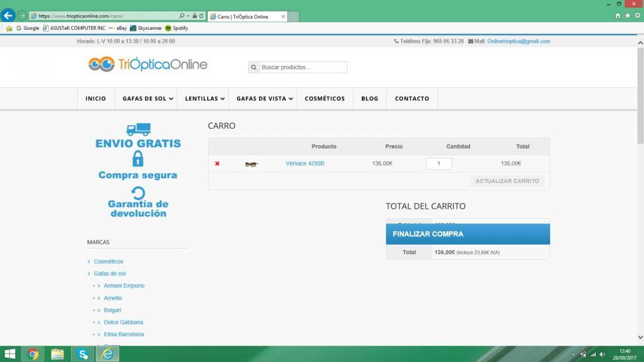644x362 pixels.
Task: Click the quantity field showing 1
Action: coord(439,163)
